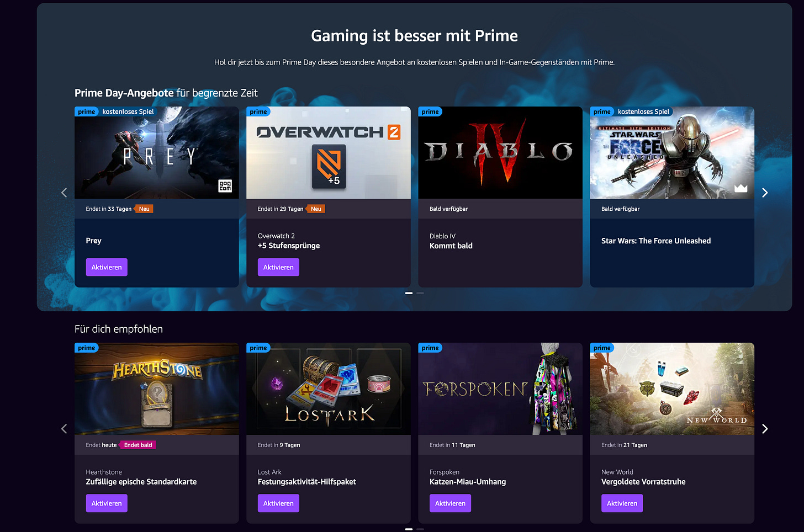Go to previous Prime Day offers with left arrow
The image size is (804, 532).
click(x=64, y=193)
